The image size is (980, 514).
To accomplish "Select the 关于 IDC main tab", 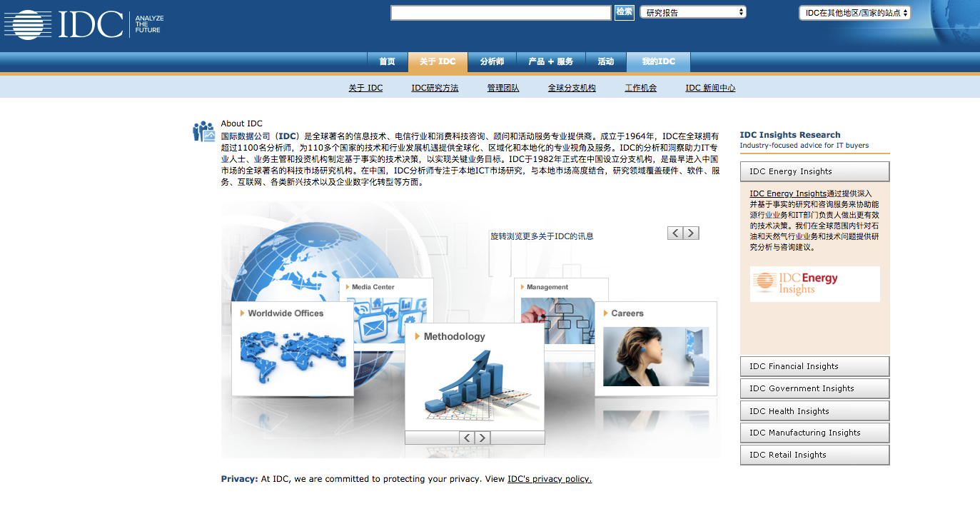I will tap(438, 62).
